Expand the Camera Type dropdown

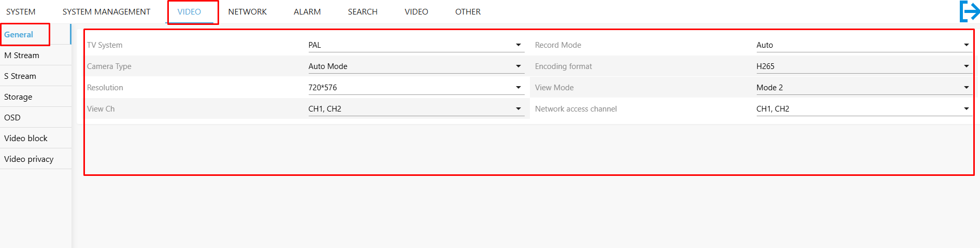[416, 66]
